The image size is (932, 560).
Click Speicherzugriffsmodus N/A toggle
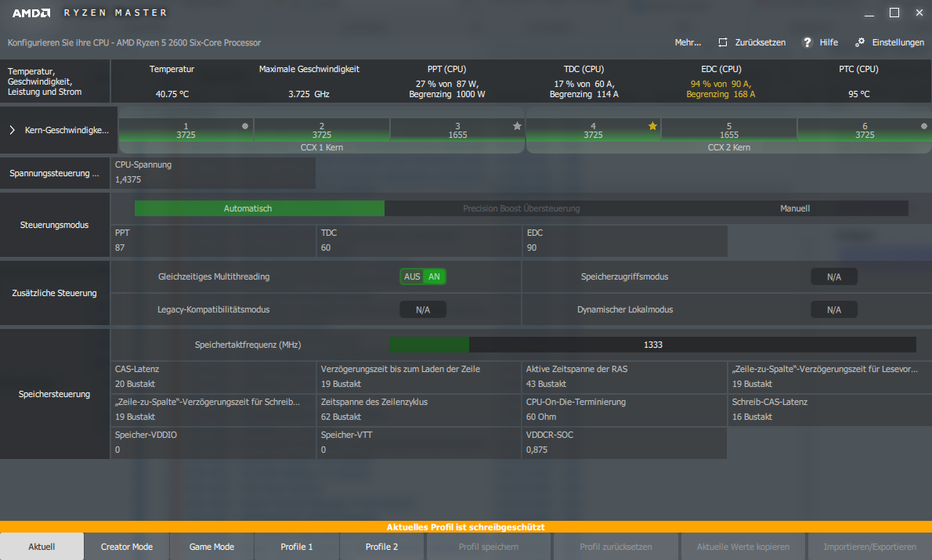click(x=834, y=277)
